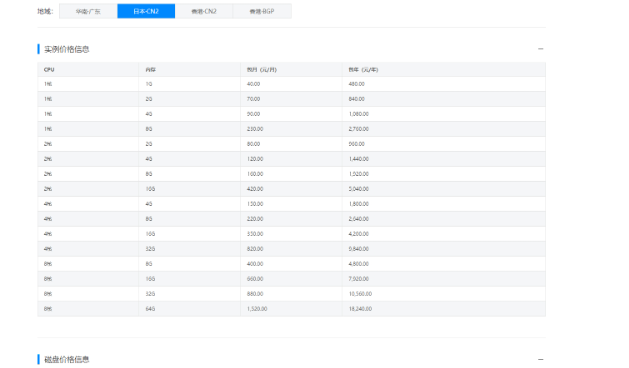The height and width of the screenshot is (368, 629).
Task: Switch region to 香港-CN2
Action: point(204,11)
